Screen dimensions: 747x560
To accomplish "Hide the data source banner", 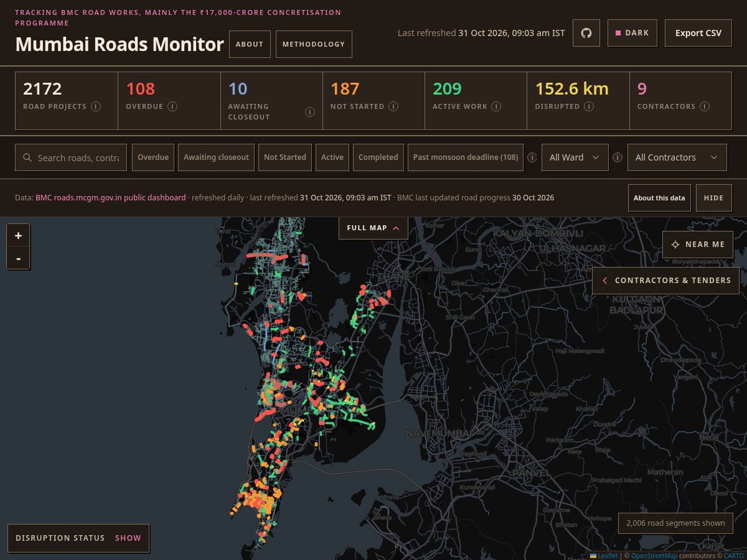I will click(714, 198).
